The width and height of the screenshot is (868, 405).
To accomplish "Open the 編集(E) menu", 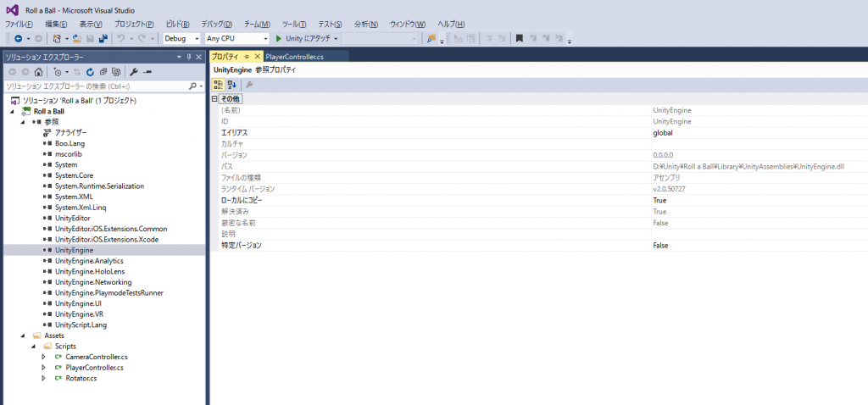I will [56, 25].
